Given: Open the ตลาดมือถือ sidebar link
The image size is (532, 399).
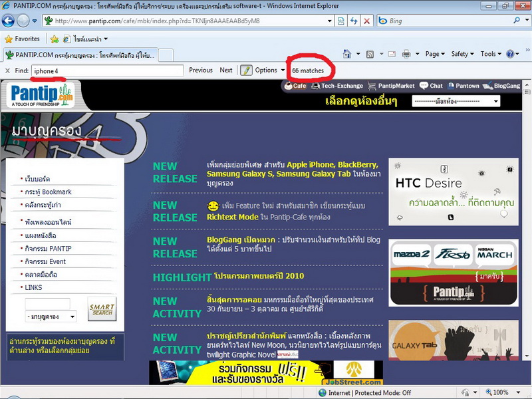Looking at the screenshot, I should pyautogui.click(x=41, y=275).
